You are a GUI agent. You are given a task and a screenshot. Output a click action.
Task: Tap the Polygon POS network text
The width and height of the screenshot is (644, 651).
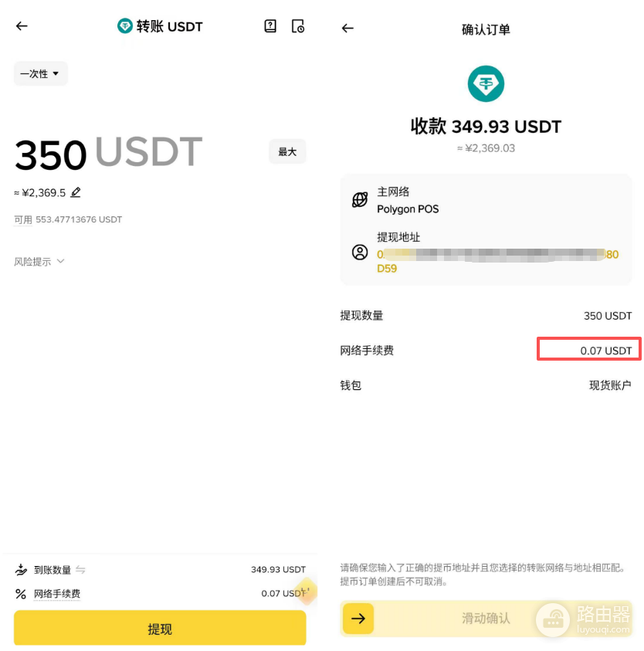point(408,209)
